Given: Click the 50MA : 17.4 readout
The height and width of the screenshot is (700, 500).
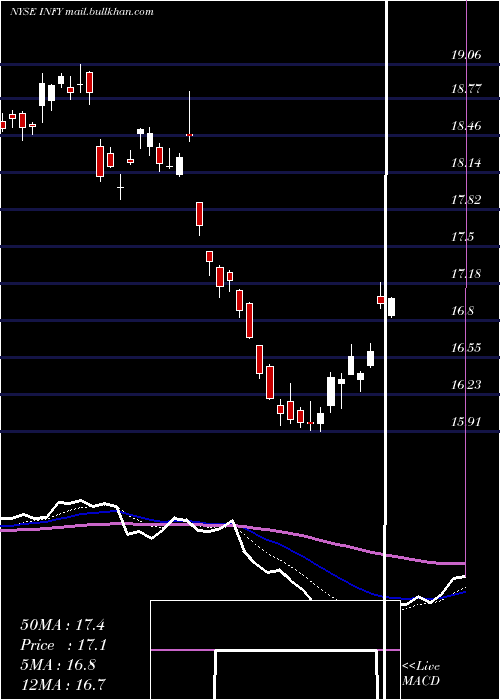Looking at the screenshot, I should click(62, 625).
